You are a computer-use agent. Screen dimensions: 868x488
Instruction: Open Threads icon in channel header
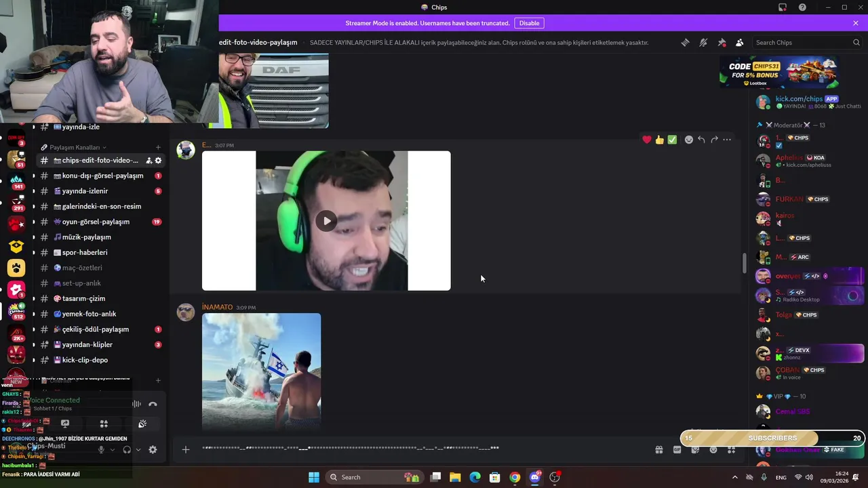pyautogui.click(x=685, y=42)
